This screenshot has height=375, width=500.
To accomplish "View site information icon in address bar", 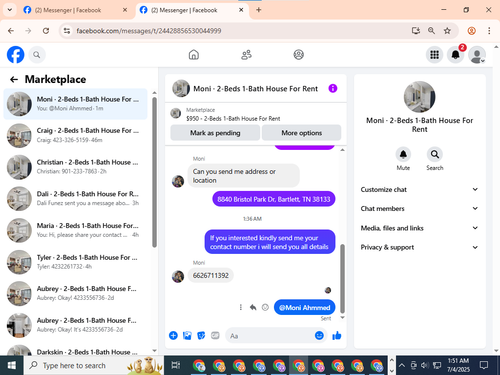I will click(x=67, y=31).
